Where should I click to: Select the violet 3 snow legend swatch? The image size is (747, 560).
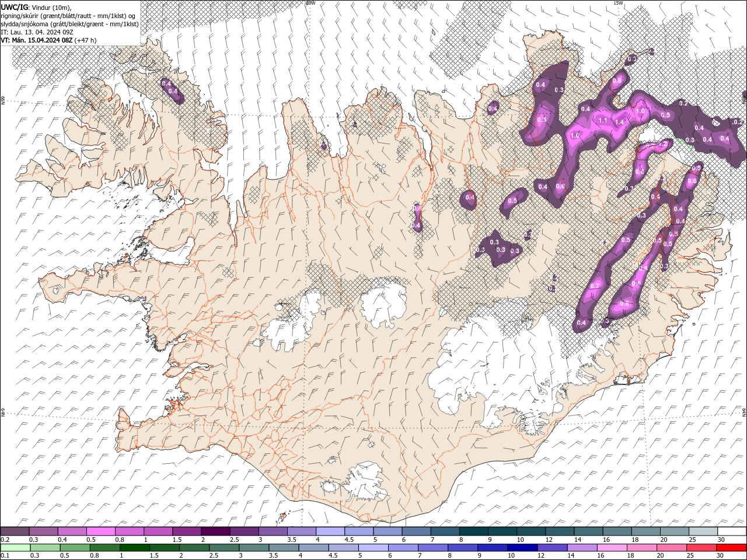(273, 531)
